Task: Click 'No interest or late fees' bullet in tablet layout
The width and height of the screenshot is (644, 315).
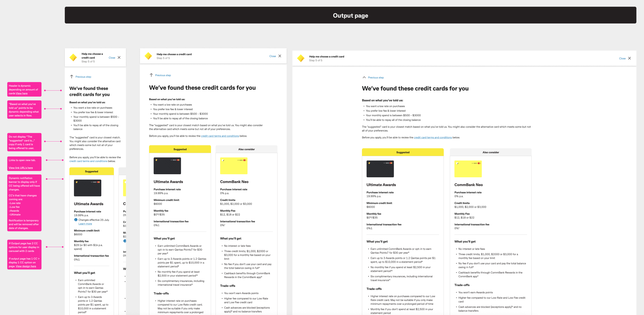Action: 237,246
